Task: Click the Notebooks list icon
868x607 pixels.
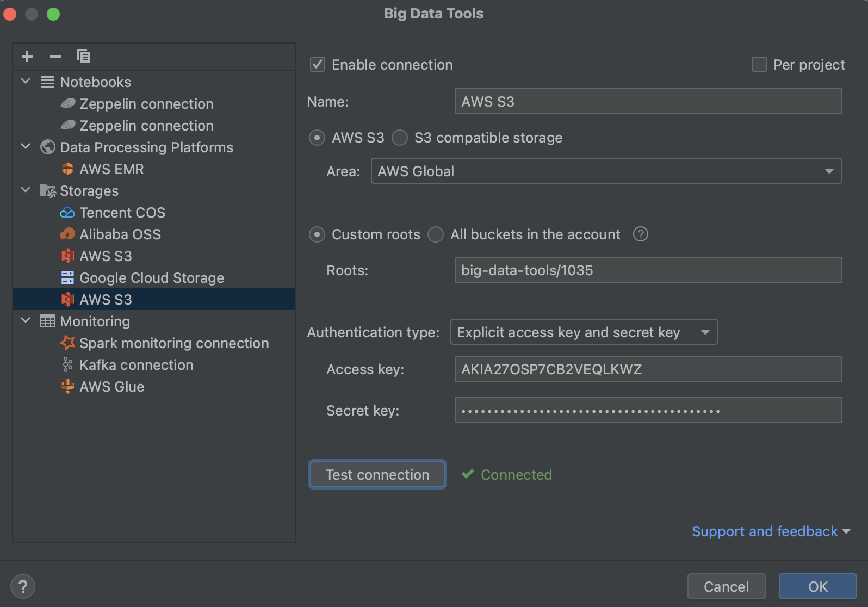Action: tap(48, 82)
